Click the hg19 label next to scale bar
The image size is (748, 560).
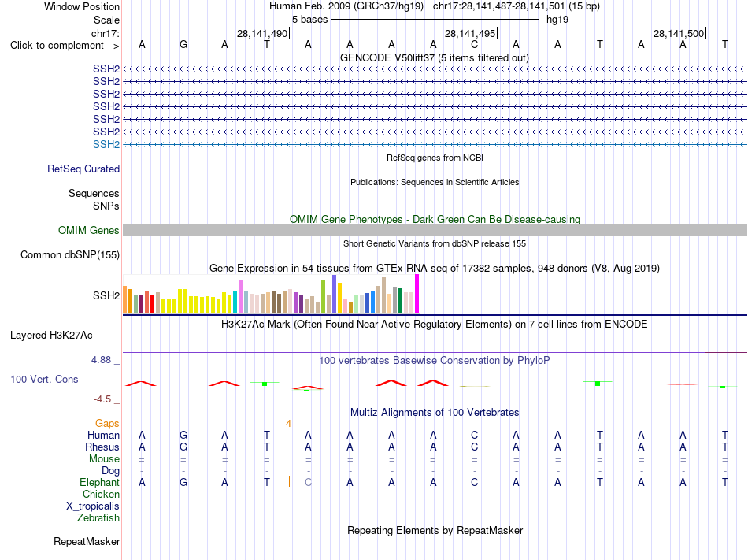click(557, 20)
